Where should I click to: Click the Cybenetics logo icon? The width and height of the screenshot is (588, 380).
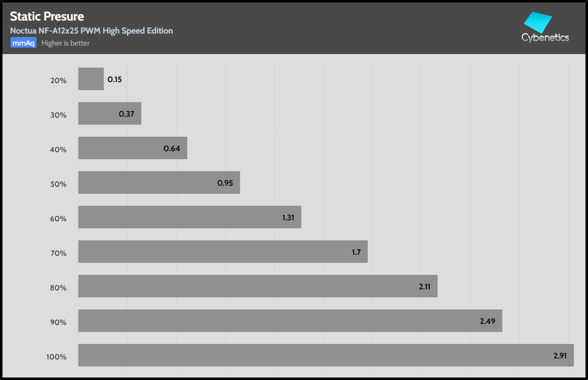(x=537, y=22)
